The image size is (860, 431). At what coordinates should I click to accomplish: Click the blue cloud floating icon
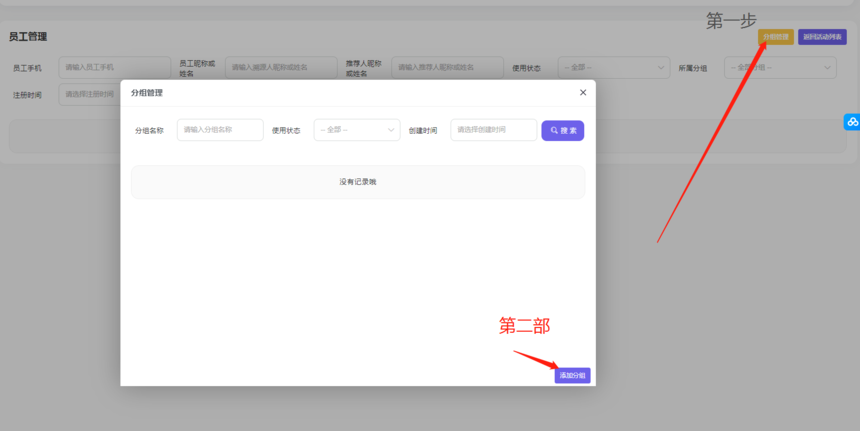click(x=852, y=122)
